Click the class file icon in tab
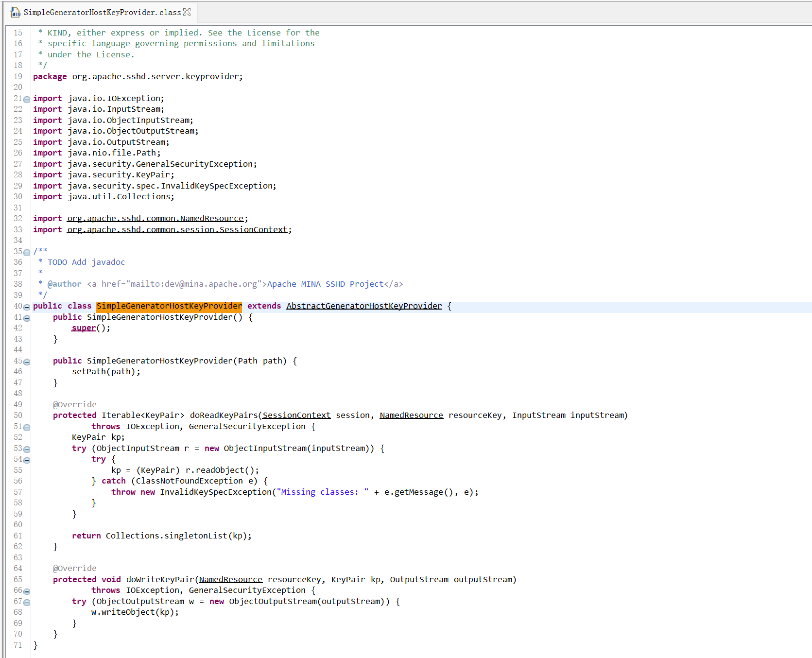This screenshot has height=658, width=812. pos(16,12)
